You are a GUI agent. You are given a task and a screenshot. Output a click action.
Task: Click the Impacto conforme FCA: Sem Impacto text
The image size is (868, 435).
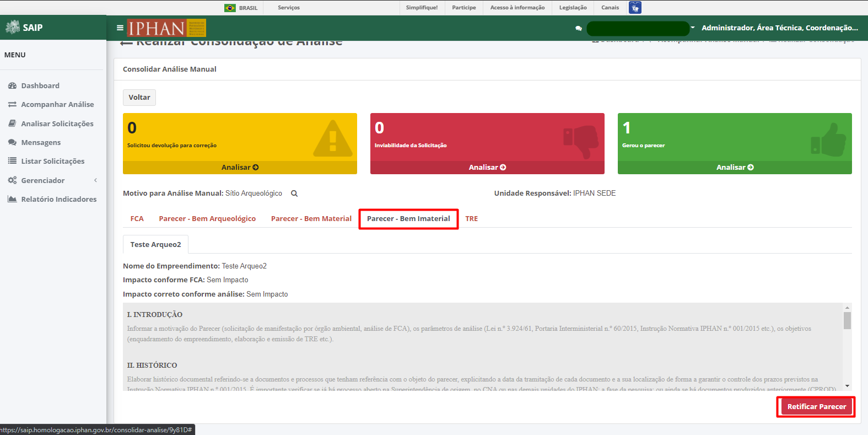[x=186, y=280]
